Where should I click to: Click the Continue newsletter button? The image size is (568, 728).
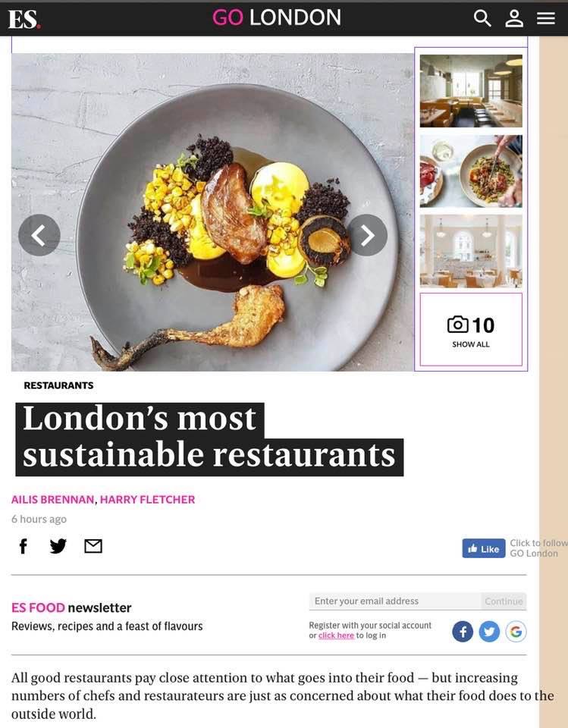(x=504, y=601)
